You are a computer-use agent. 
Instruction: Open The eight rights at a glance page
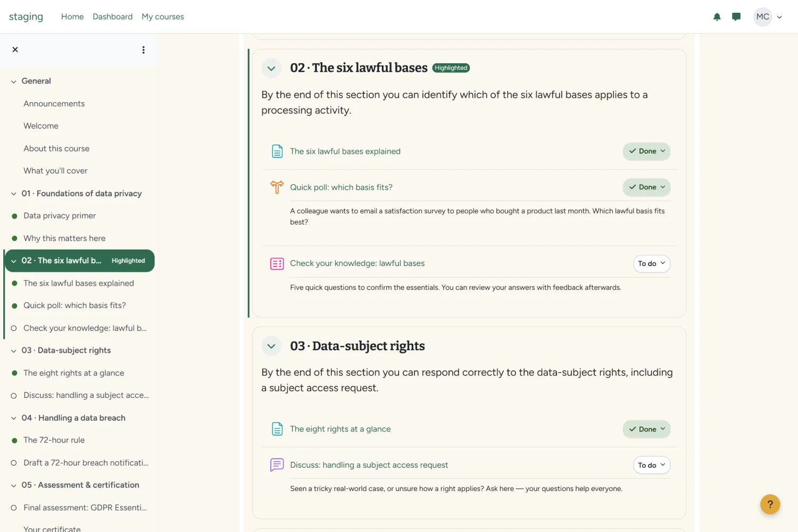[340, 429]
